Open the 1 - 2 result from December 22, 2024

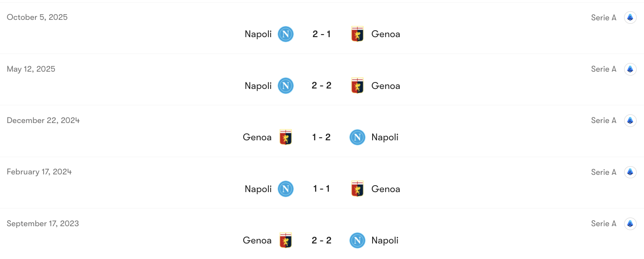[322, 137]
